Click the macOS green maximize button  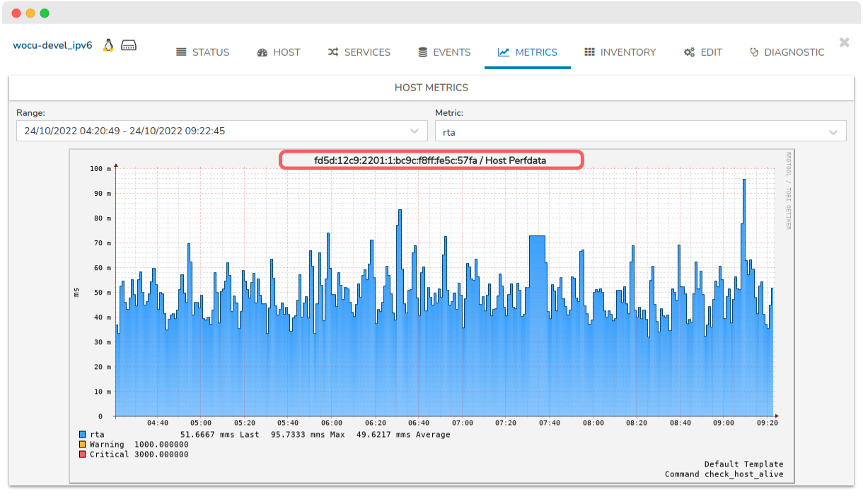[x=45, y=13]
